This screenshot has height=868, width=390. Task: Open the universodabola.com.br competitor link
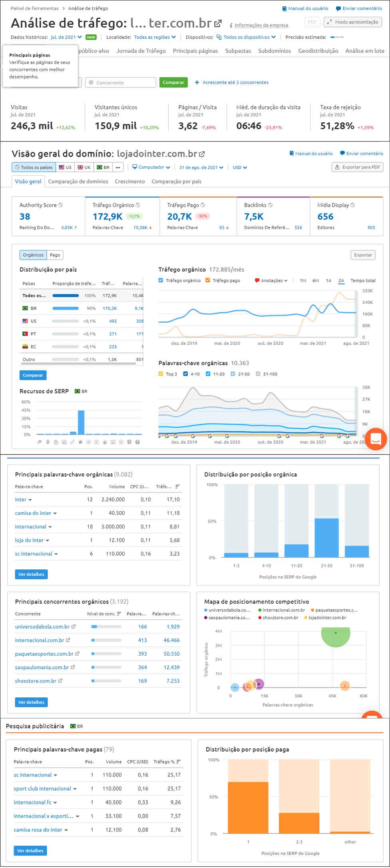(42, 627)
